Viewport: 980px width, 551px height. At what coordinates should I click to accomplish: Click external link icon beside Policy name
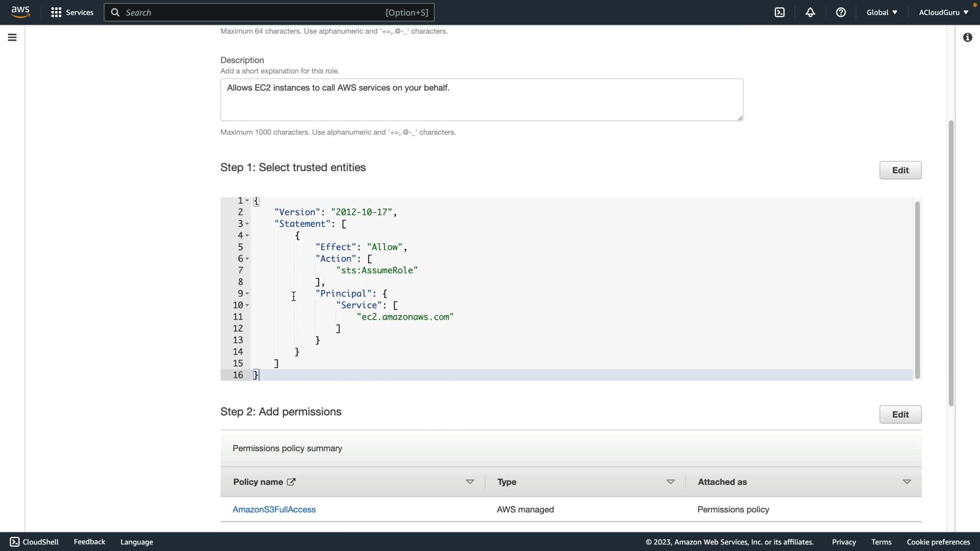(291, 482)
